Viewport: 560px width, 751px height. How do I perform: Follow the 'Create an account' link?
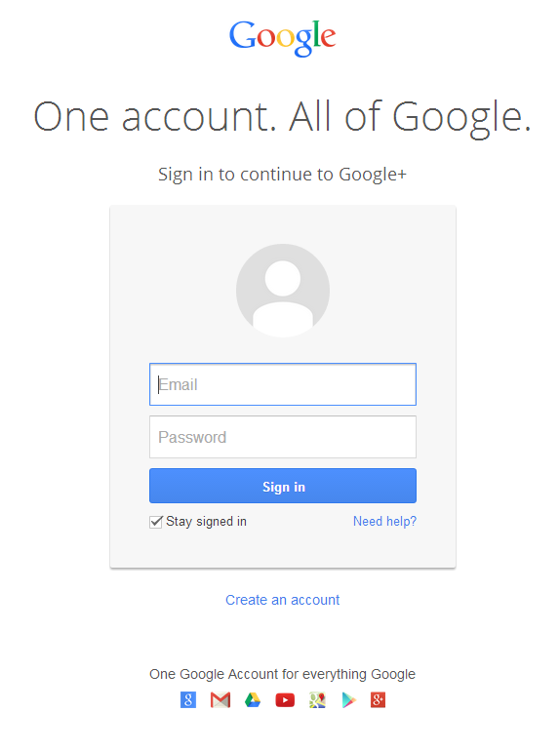coord(283,600)
